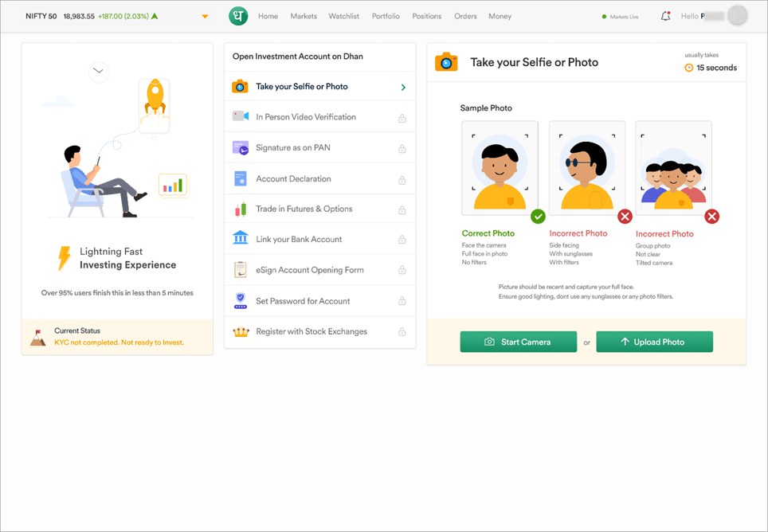Expand the Take your Selfie step arrow
The height and width of the screenshot is (532, 768).
(x=403, y=88)
